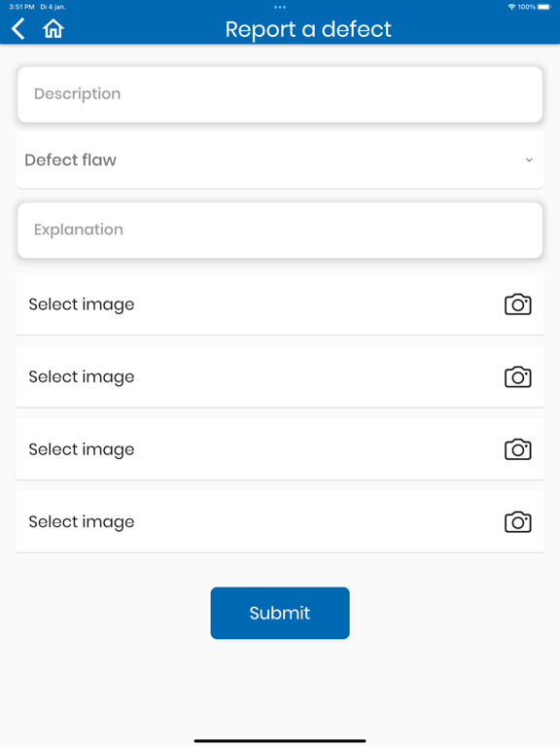Tap the back arrow icon
The width and height of the screenshot is (560, 747).
pyautogui.click(x=18, y=28)
